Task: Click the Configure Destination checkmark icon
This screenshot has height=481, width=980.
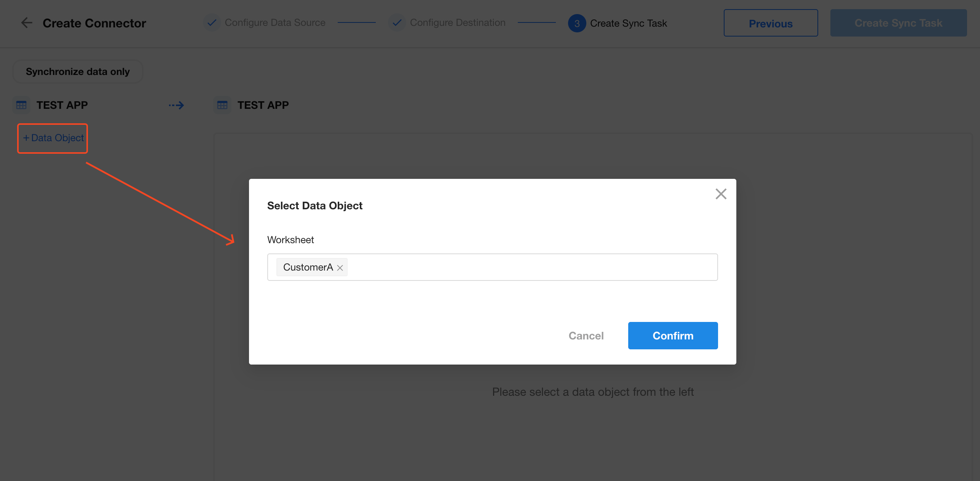Action: [397, 23]
